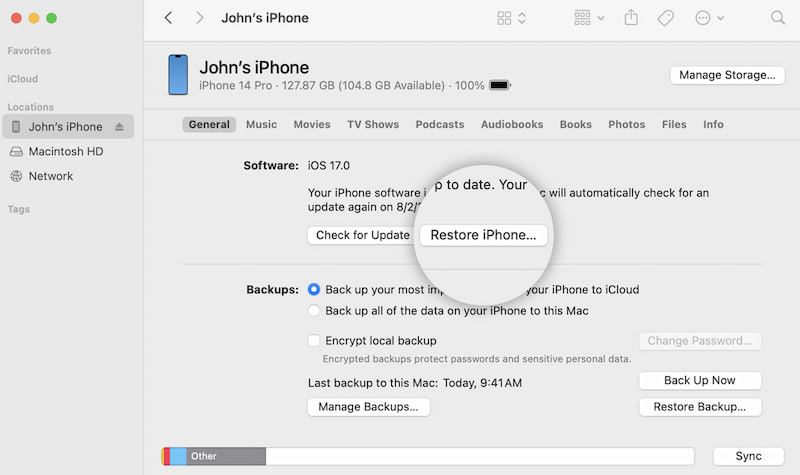Enable Encrypt local backup checkbox
This screenshot has width=800, height=475.
pyautogui.click(x=315, y=341)
